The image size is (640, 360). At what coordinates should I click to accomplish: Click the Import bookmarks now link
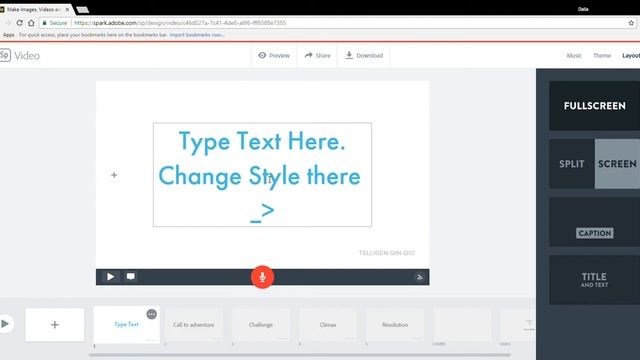(197, 35)
